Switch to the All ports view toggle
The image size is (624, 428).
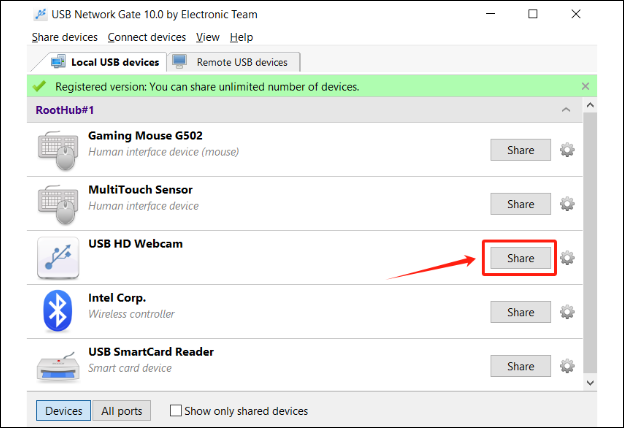click(122, 411)
